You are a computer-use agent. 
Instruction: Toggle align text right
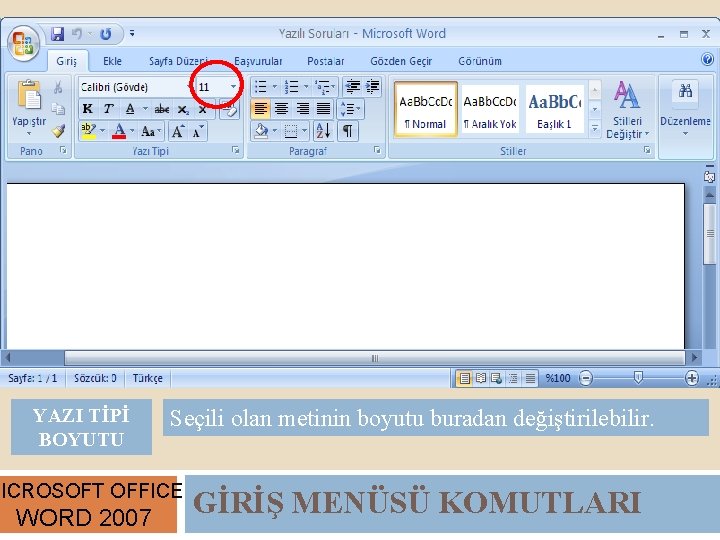[303, 109]
